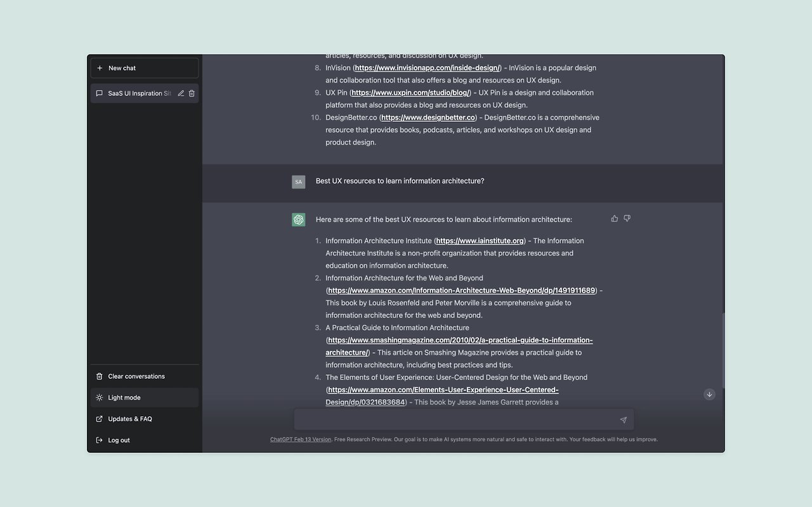Viewport: 812px width, 507px height.
Task: Click 'Information Architecture for the Web and Beyond' title
Action: [404, 278]
